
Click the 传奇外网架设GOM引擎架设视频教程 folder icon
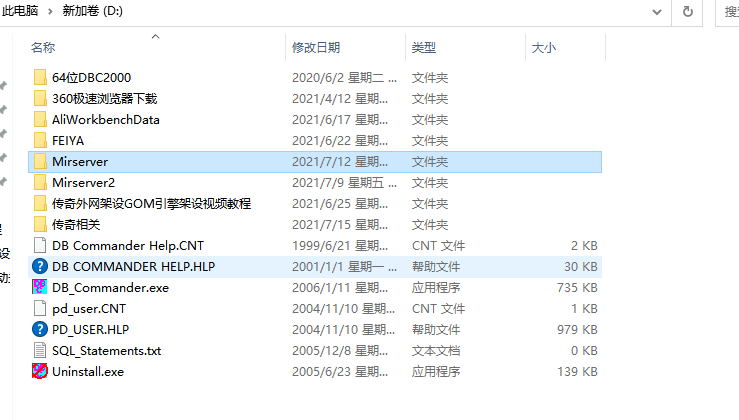(x=40, y=204)
